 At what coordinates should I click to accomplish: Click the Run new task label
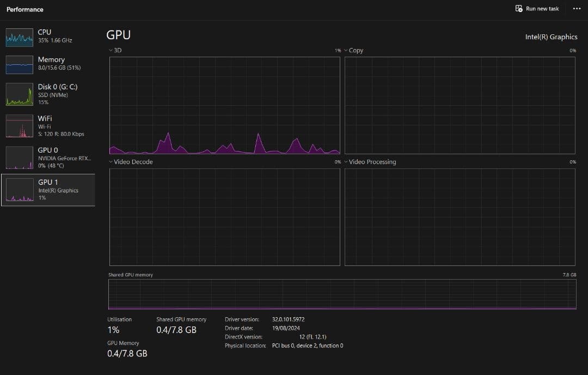[x=542, y=9]
